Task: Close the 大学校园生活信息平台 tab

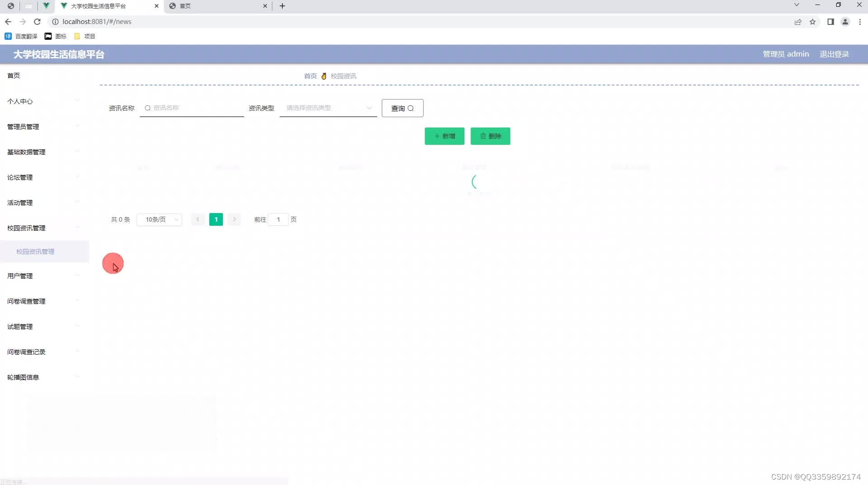Action: pos(156,6)
